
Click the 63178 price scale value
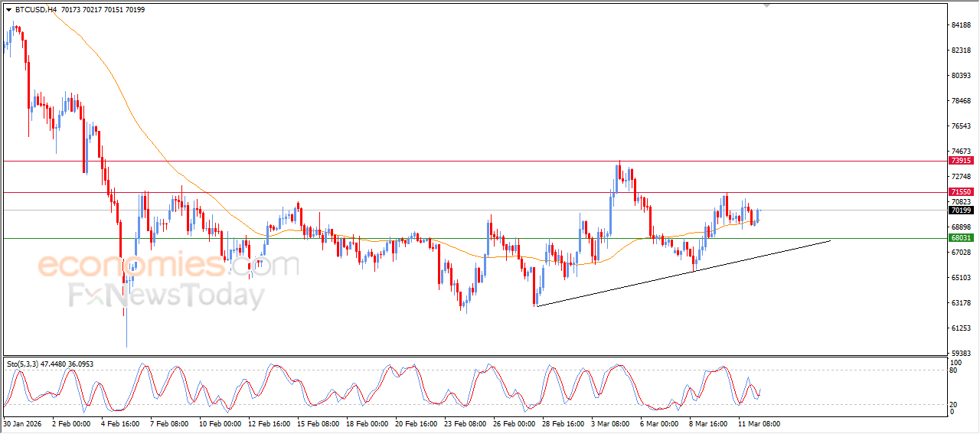click(961, 303)
